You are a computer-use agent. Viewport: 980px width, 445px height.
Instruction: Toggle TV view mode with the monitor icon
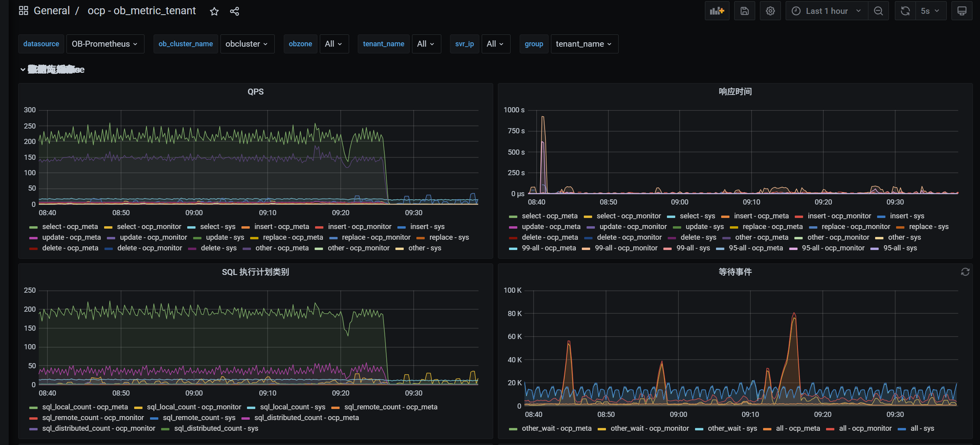pos(962,11)
